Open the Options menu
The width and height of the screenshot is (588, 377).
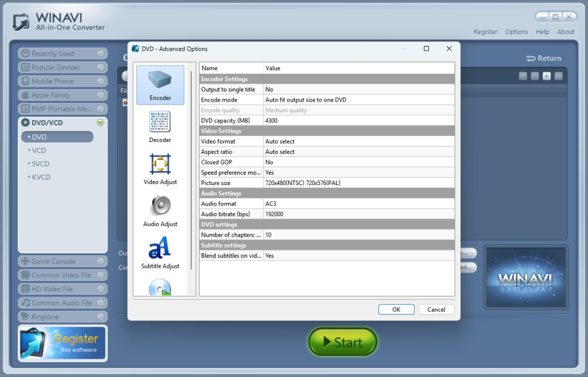[x=516, y=32]
